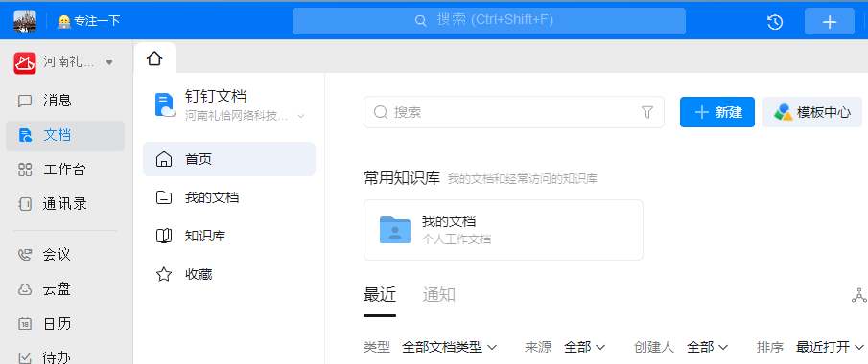Click the home tab icon
868x364 pixels.
pos(154,58)
